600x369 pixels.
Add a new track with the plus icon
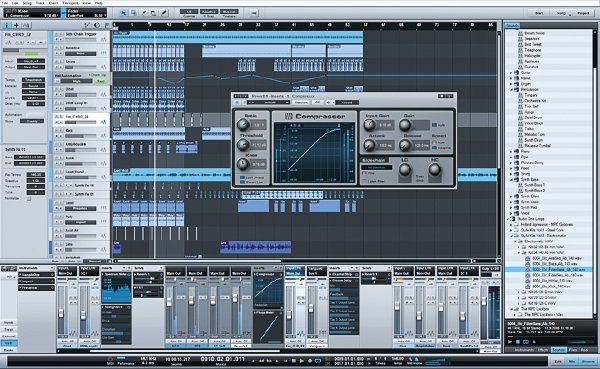(x=16, y=25)
